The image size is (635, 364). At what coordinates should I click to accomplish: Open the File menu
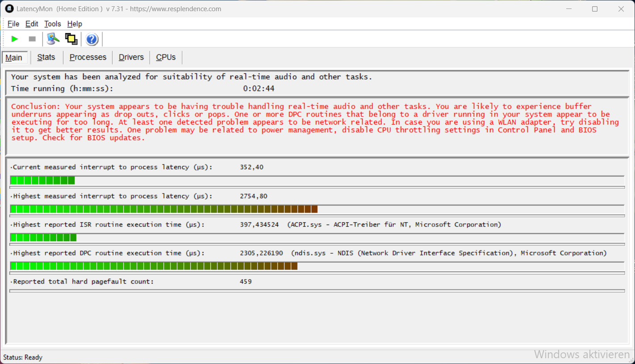(13, 24)
